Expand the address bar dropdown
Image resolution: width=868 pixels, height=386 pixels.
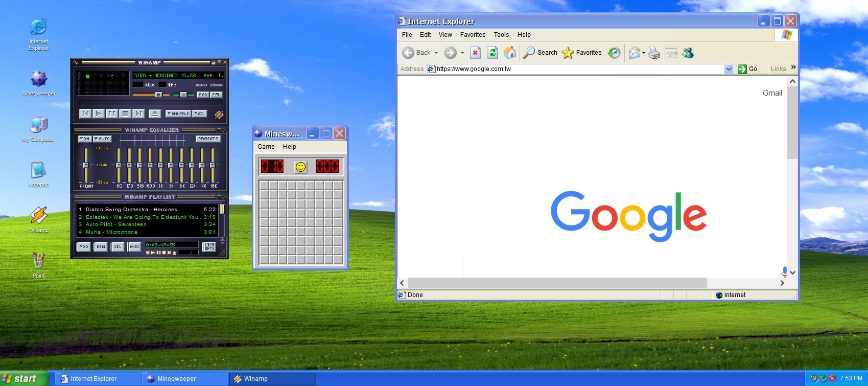[729, 69]
